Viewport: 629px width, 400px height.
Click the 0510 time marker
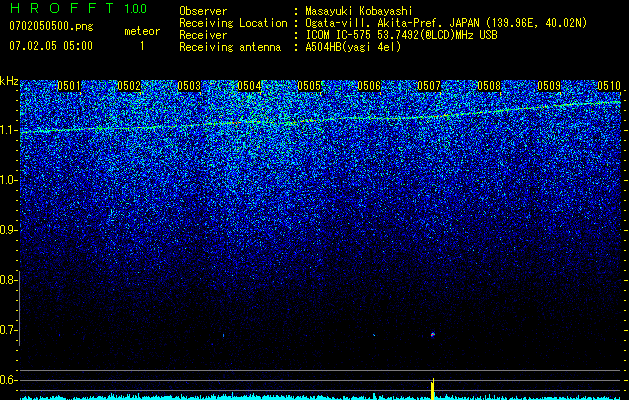click(609, 86)
